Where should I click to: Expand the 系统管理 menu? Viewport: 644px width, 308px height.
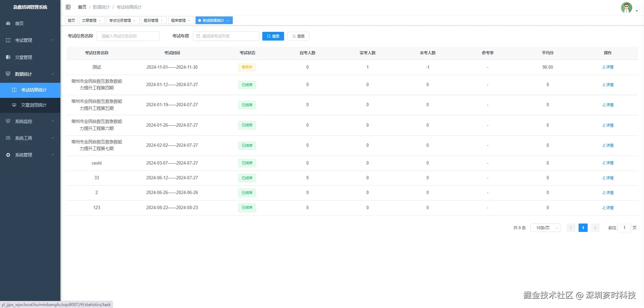(53, 155)
